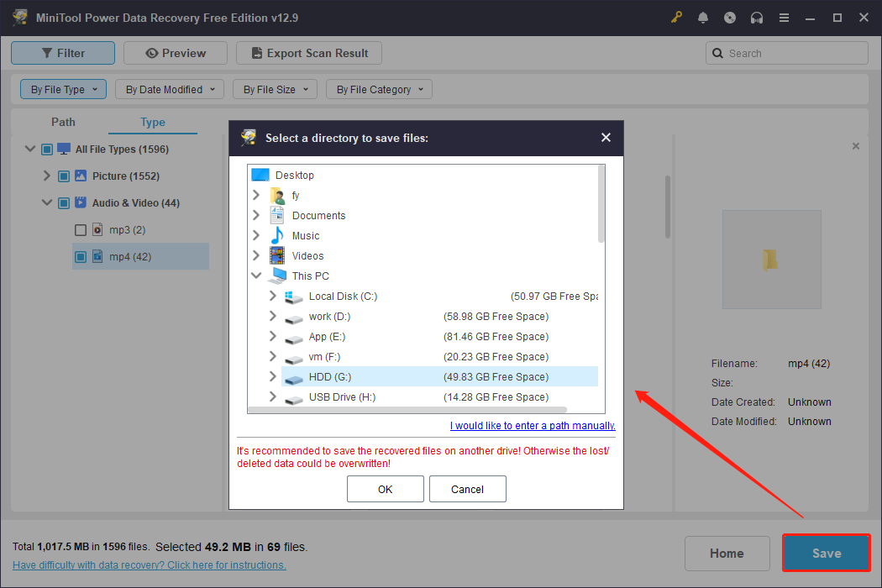Select the This PC computer icon

pyautogui.click(x=277, y=276)
